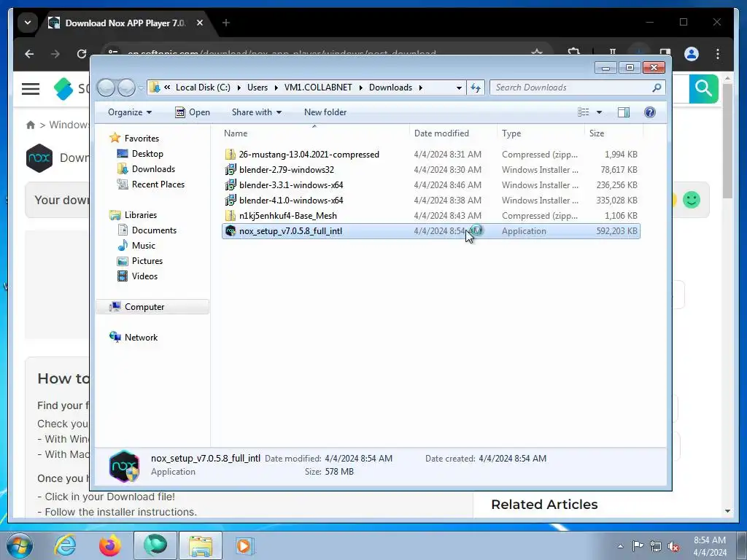The width and height of the screenshot is (747, 560).
Task: Select the nox_setup_v7.0.5.8_full_intl file icon
Action: (x=231, y=231)
